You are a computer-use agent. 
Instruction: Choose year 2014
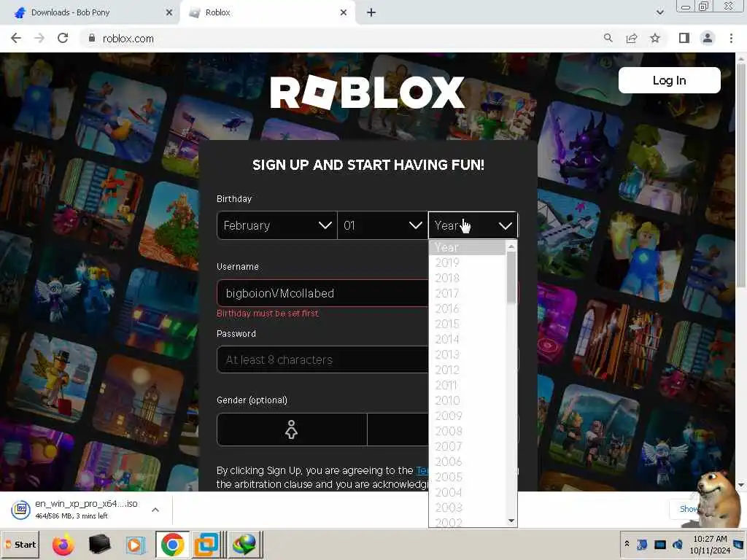(x=467, y=339)
